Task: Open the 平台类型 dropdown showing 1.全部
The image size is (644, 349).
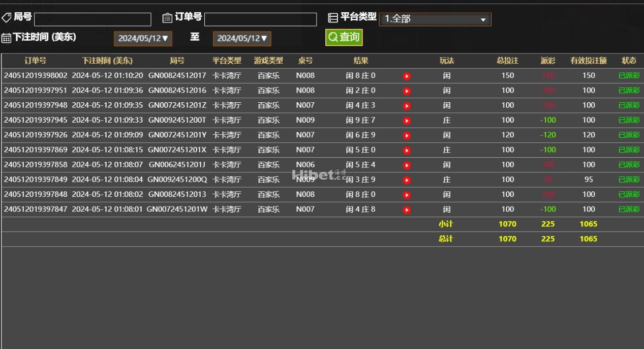Action: 435,19
